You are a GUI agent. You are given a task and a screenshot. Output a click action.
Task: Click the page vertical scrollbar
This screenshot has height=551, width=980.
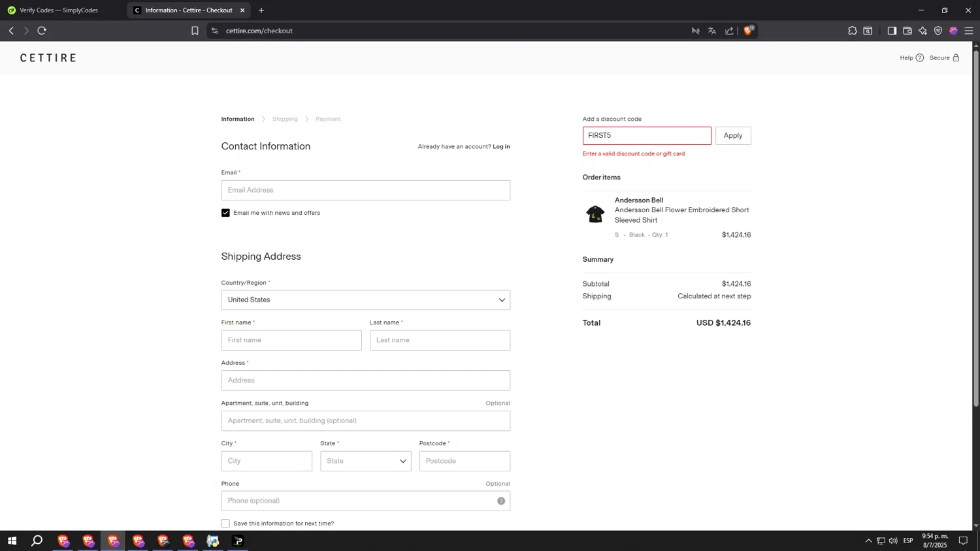click(976, 228)
